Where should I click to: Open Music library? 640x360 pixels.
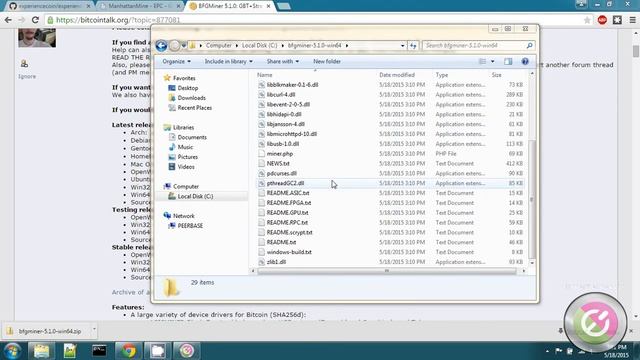tap(185, 147)
